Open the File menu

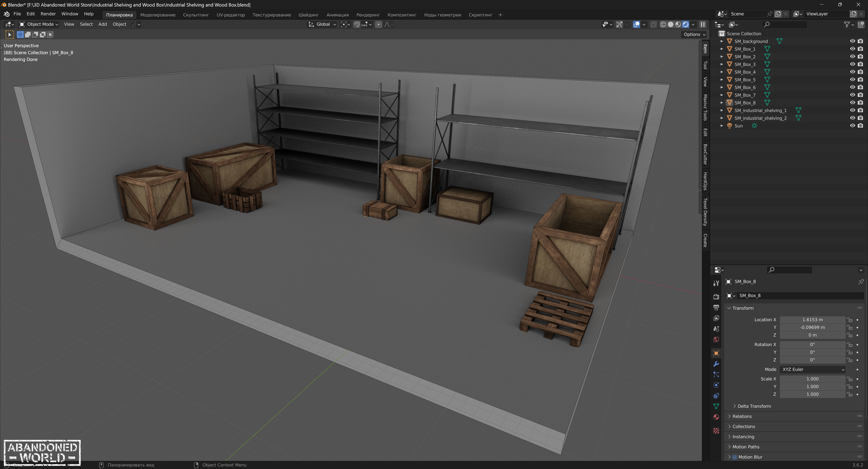click(17, 14)
